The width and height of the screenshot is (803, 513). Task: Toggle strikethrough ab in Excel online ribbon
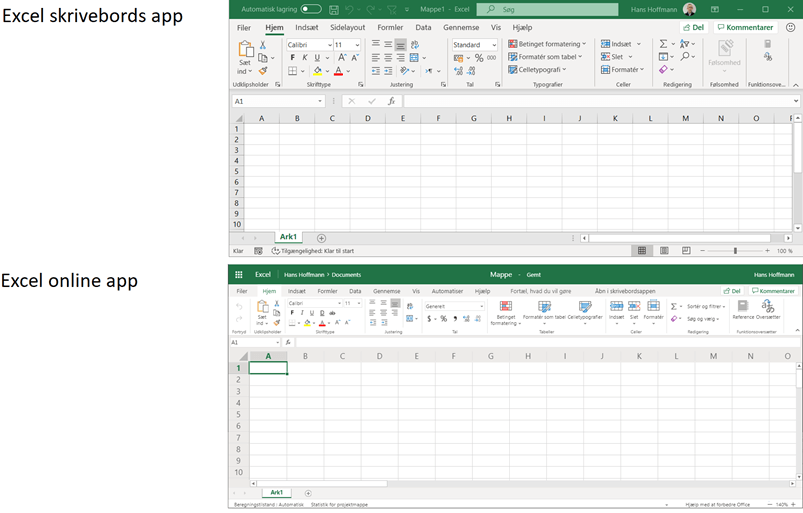pos(332,313)
